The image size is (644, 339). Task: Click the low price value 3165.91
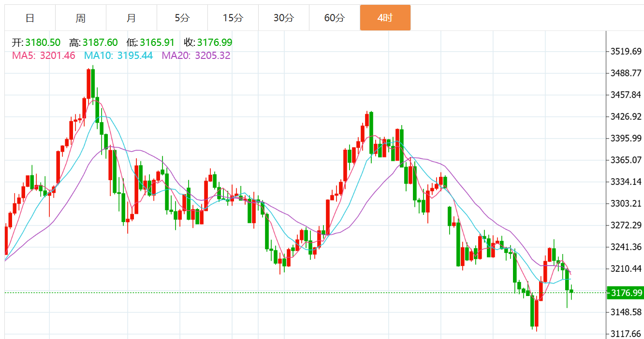157,43
